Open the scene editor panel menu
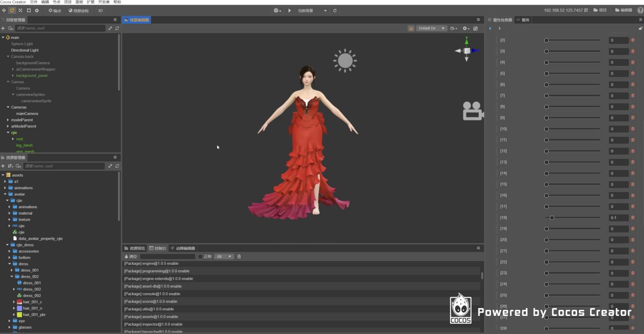 (x=478, y=20)
